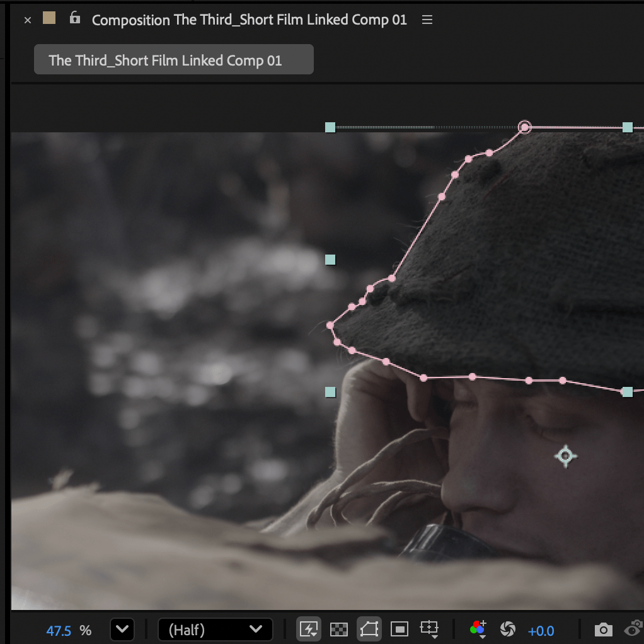644x644 pixels.
Task: Toggle the transparency grid checkerboard
Action: coord(339,629)
